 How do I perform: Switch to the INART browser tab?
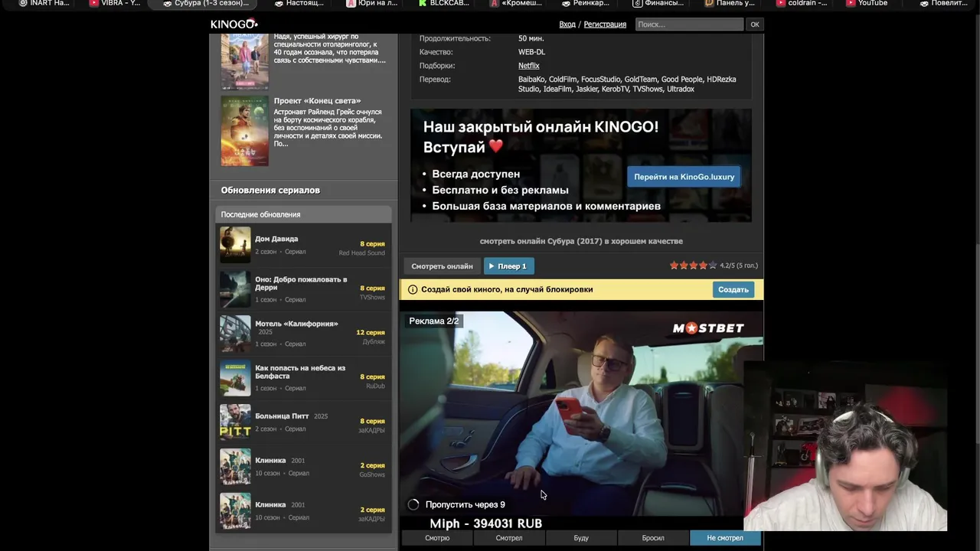click(x=44, y=3)
